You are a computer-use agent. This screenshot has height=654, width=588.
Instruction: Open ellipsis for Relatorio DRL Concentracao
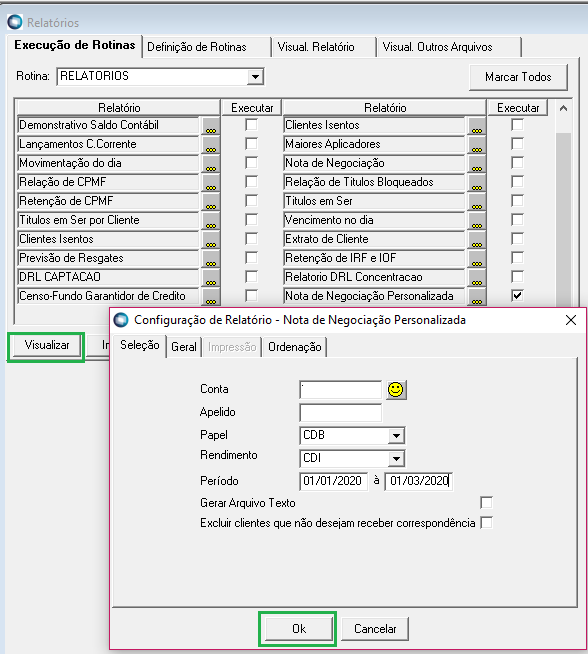[477, 277]
